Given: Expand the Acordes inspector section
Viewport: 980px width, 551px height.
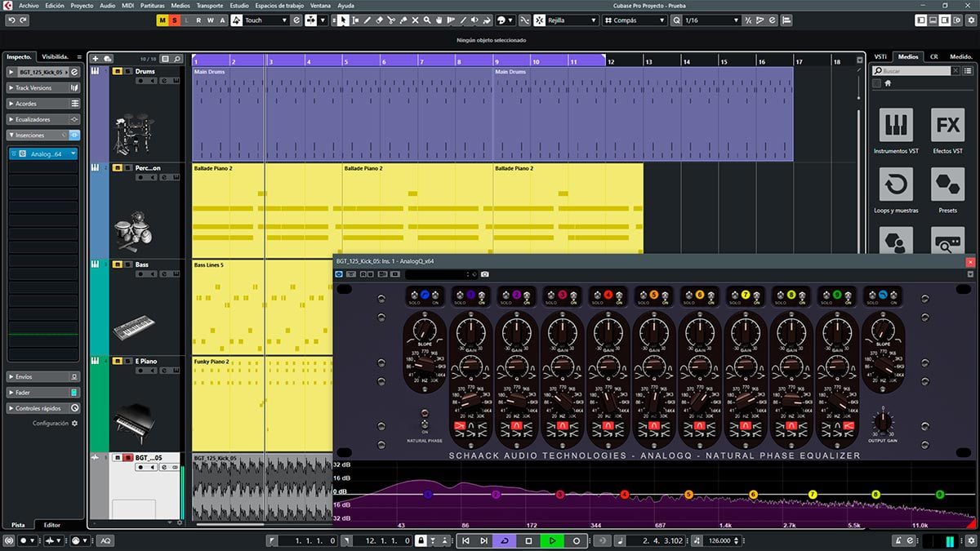Looking at the screenshot, I should pyautogui.click(x=43, y=104).
